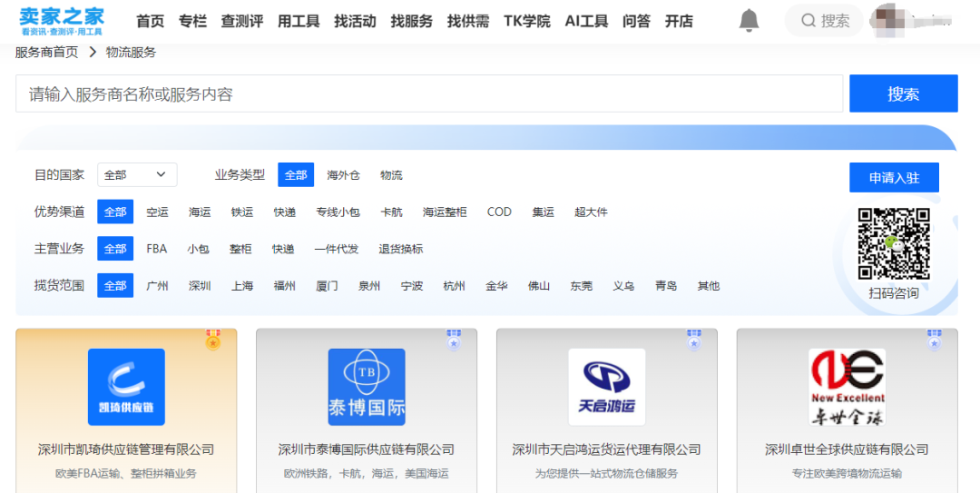
Task: Select FBA under 主营业务 filter
Action: pos(157,249)
